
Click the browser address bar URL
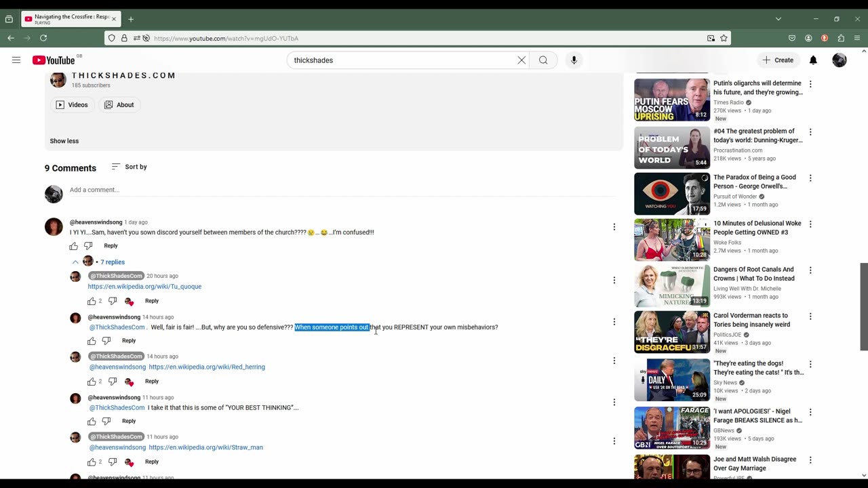[x=226, y=39]
